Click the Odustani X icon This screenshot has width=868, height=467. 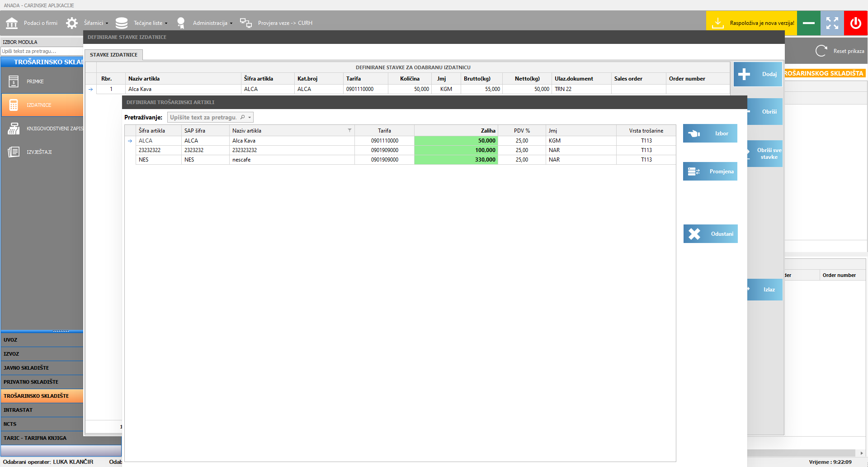[694, 234]
